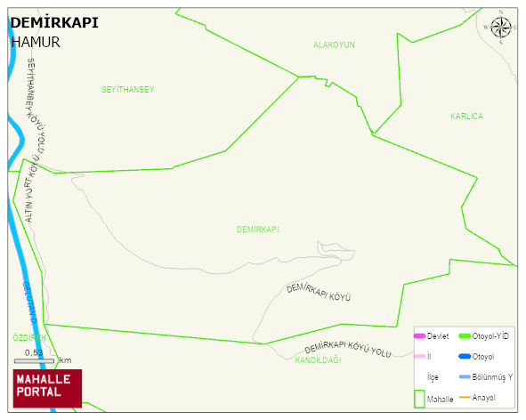Click the 0.53 km scale bar
The height and width of the screenshot is (420, 526).
(34, 361)
